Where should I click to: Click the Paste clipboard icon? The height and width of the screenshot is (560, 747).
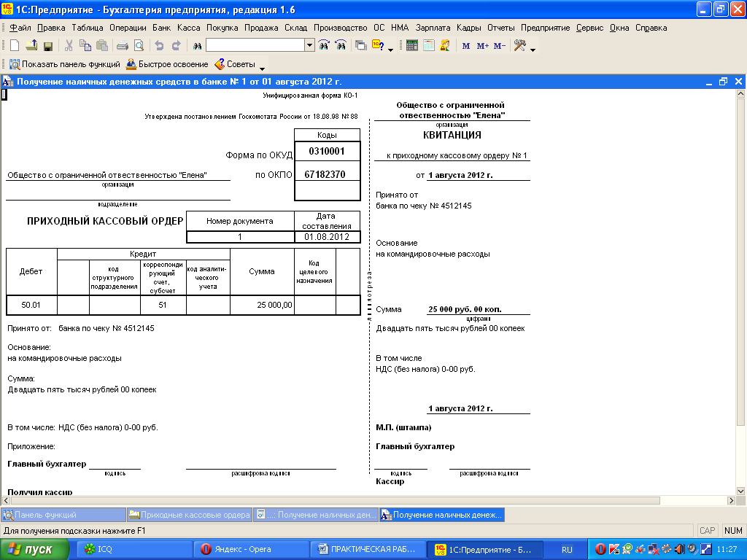(x=102, y=46)
